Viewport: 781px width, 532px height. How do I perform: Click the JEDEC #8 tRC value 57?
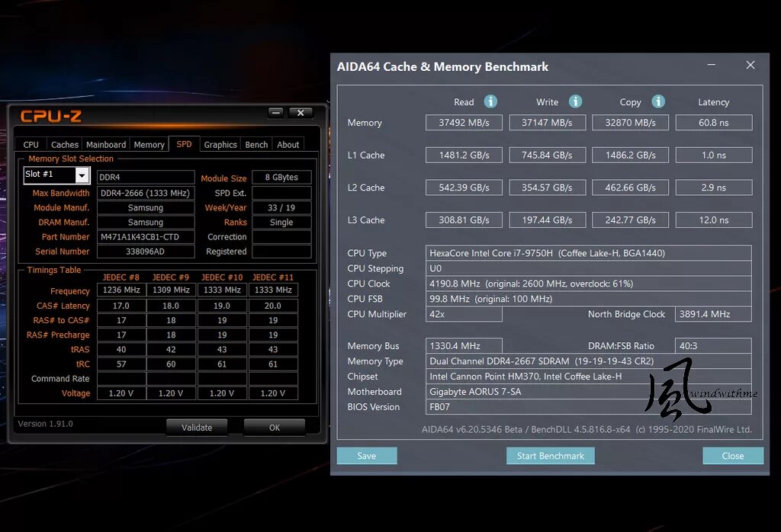click(121, 364)
